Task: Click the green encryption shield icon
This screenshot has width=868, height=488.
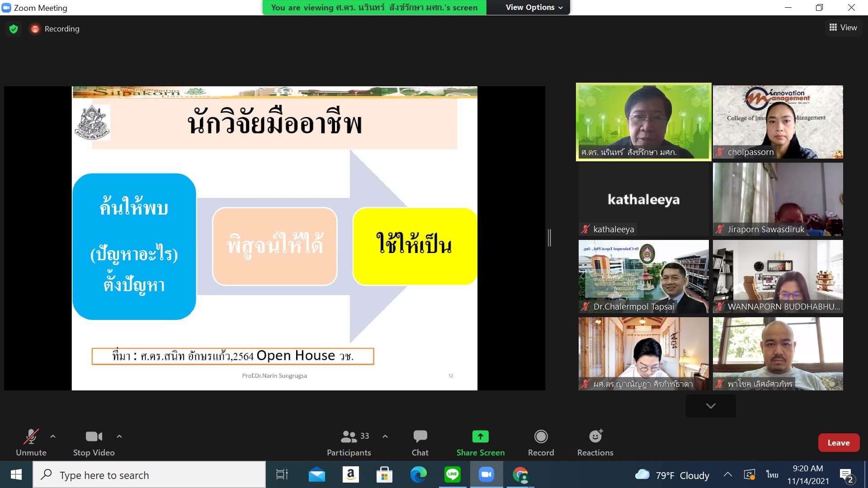Action: [14, 29]
